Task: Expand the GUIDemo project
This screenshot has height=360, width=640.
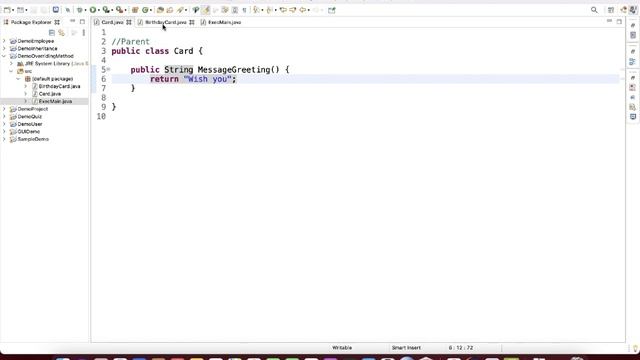Action: click(4, 131)
